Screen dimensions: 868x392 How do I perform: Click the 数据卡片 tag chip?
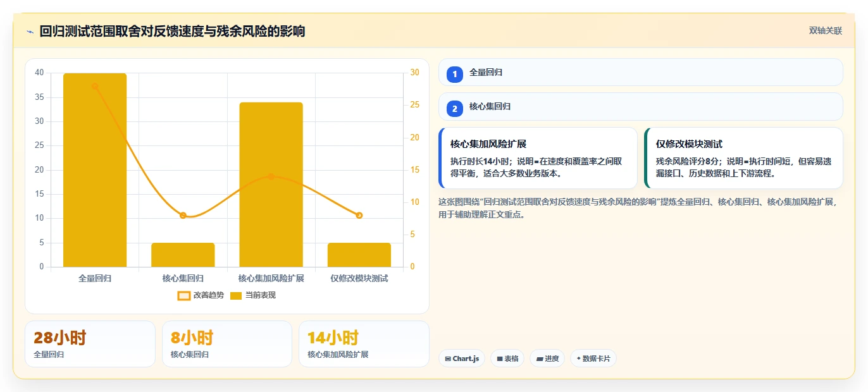click(x=593, y=358)
